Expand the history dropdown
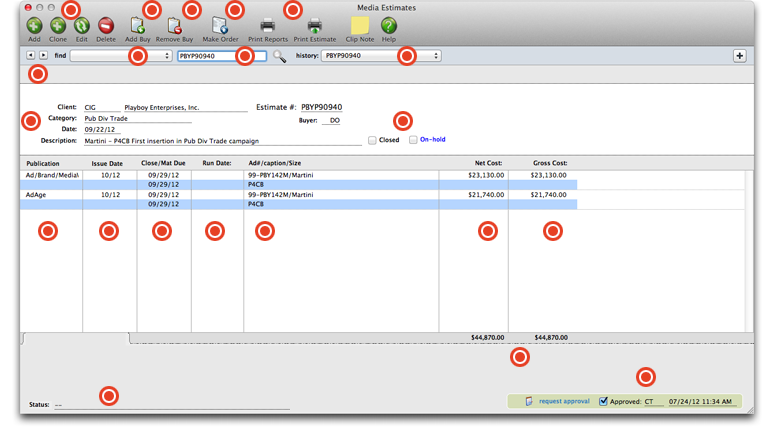The height and width of the screenshot is (427, 765). click(x=380, y=56)
